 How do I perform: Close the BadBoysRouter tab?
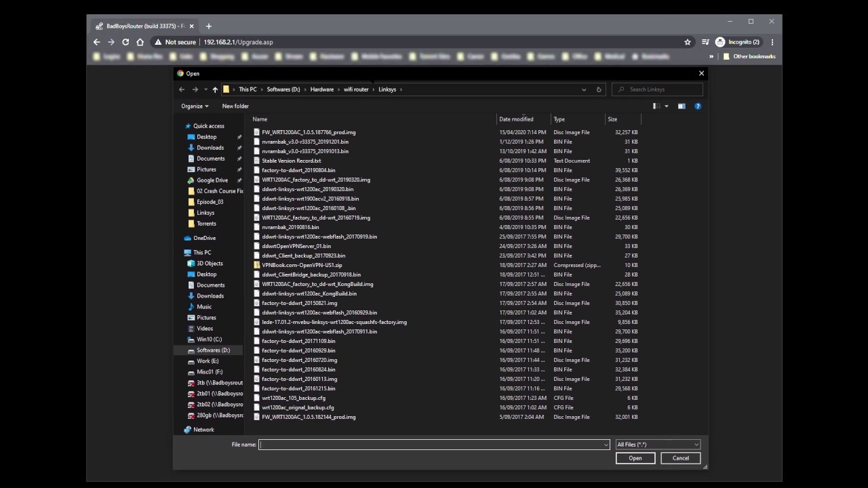click(x=191, y=26)
